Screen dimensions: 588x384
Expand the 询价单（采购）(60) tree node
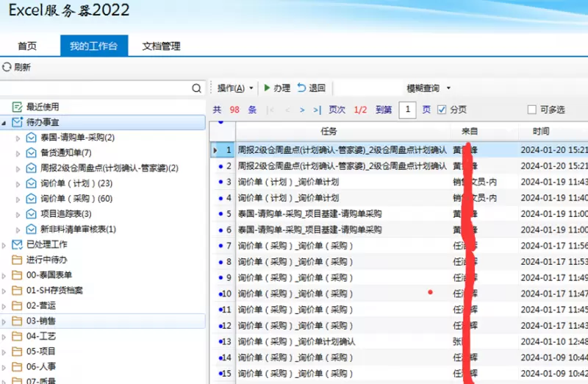coord(18,199)
